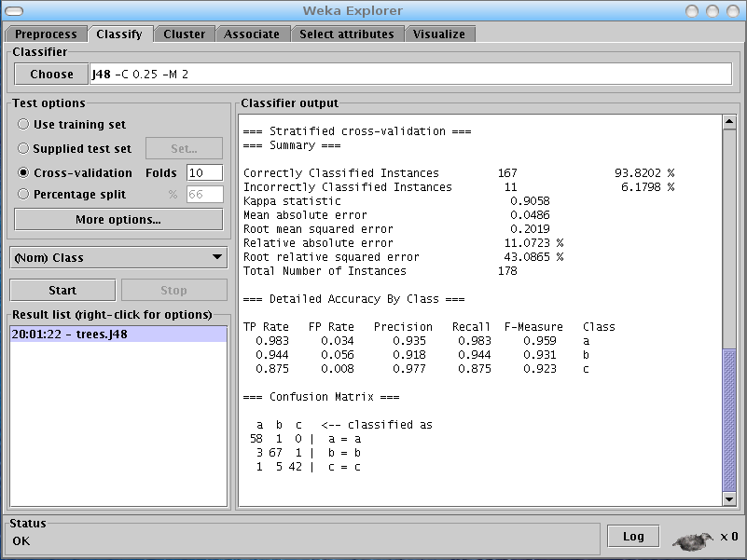Edit the Folds value field
The image size is (747, 560).
[x=203, y=172]
